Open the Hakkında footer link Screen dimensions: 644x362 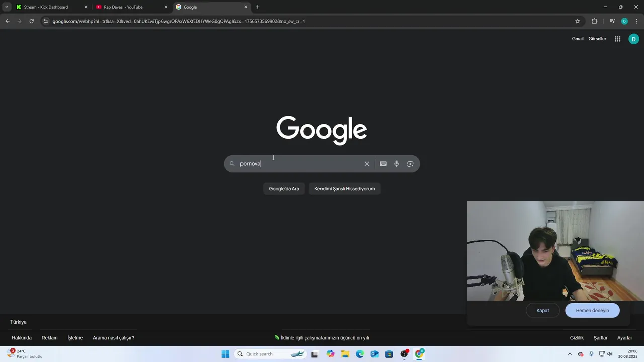coord(22,338)
